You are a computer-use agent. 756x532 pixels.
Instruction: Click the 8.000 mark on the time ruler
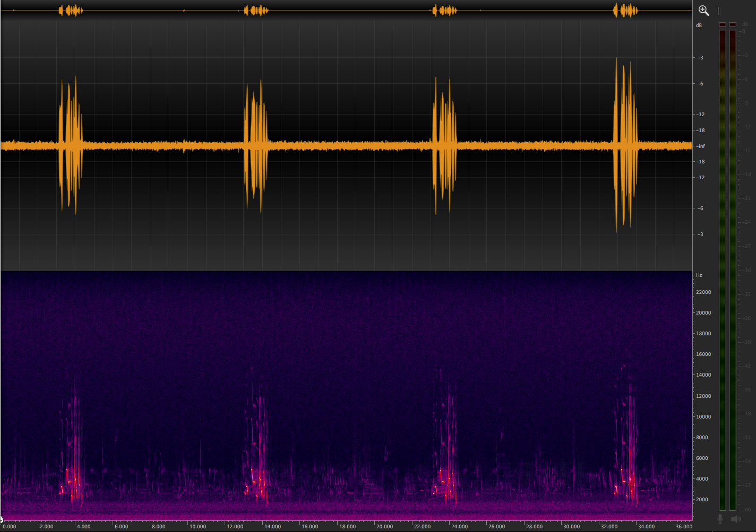158,527
